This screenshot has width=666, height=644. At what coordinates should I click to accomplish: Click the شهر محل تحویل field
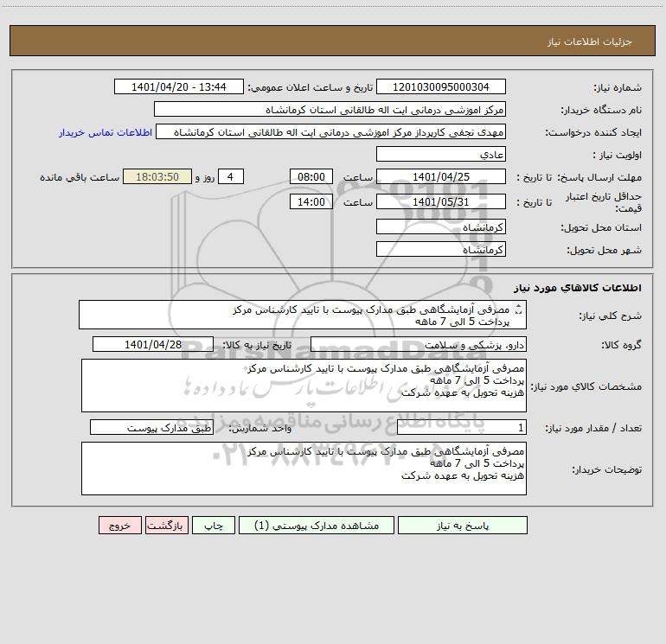441,249
